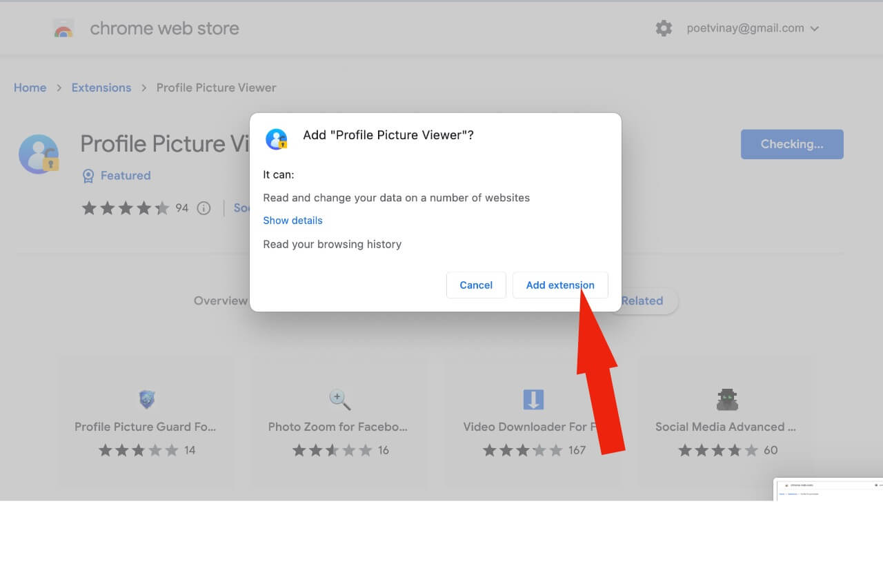Click the Add extension button
Screen dimensions: 883x588
click(x=560, y=285)
